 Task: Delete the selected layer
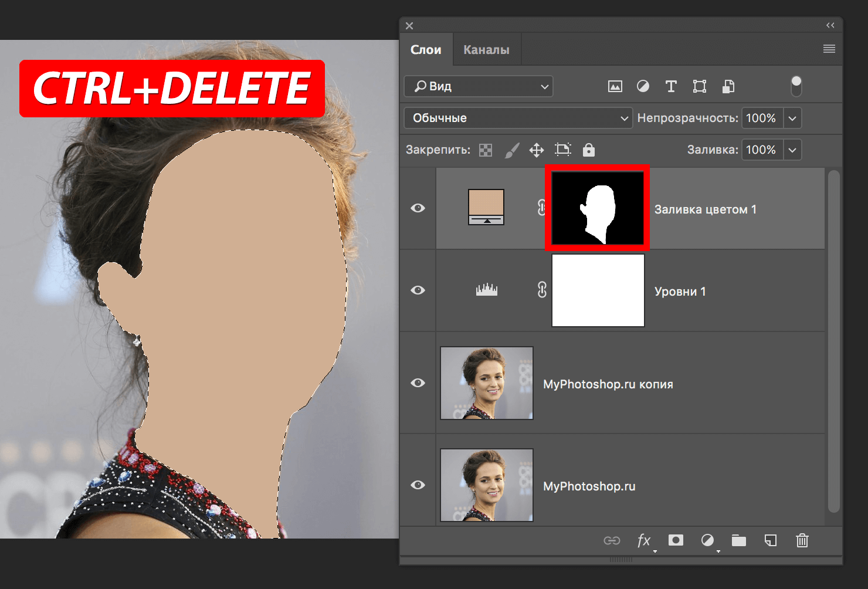(x=802, y=540)
